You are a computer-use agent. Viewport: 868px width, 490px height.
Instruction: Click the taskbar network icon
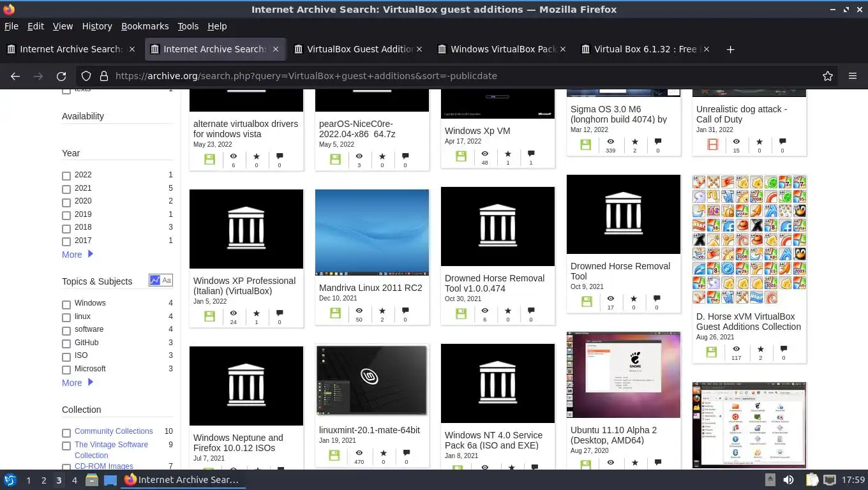coord(830,480)
